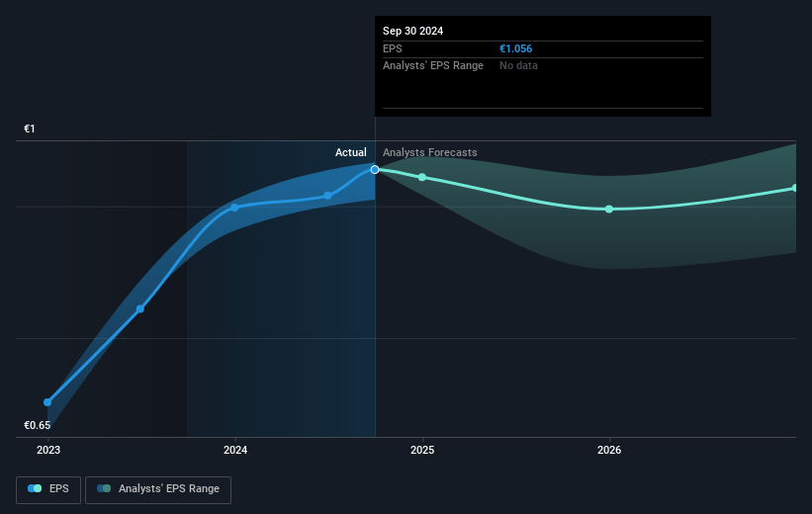Click the 2026 x-axis label
The image size is (812, 514).
tap(609, 450)
